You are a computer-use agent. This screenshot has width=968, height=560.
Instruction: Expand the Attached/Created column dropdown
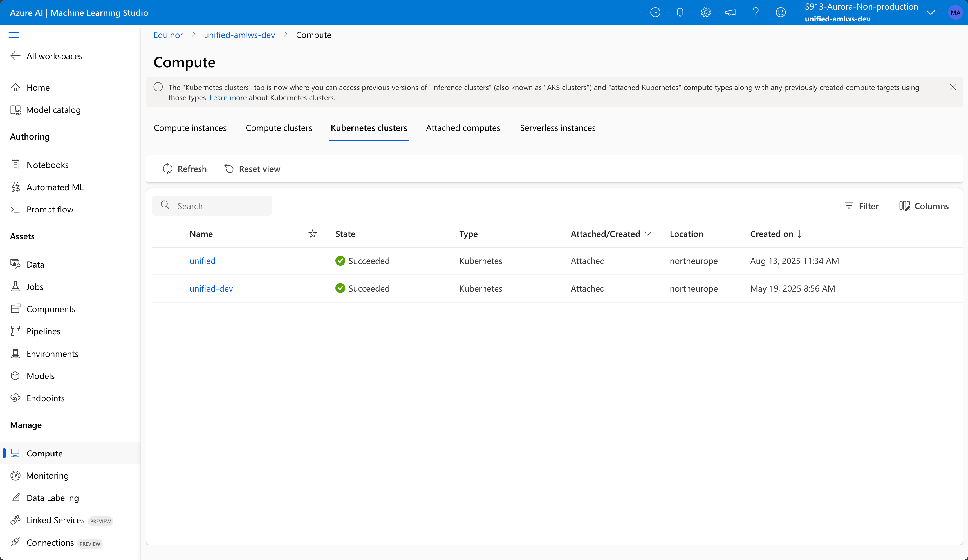tap(648, 234)
